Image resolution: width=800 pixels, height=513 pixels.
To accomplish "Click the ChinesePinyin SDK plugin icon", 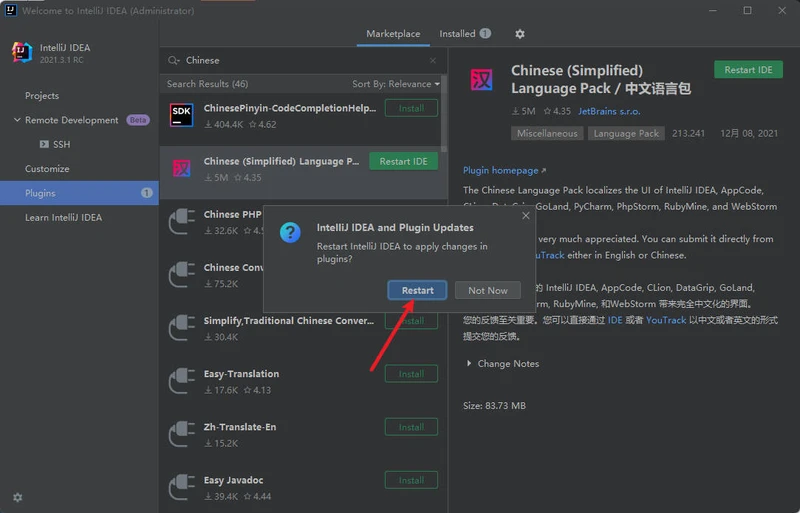I will (181, 116).
